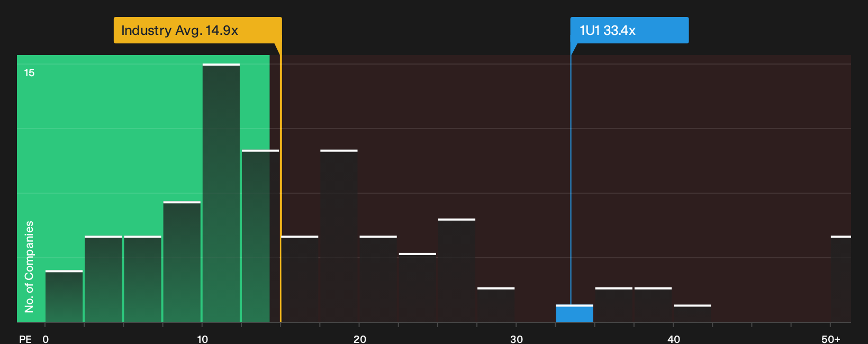The width and height of the screenshot is (868, 344).
Task: Click the bar ending at PE 30
Action: pos(496,305)
